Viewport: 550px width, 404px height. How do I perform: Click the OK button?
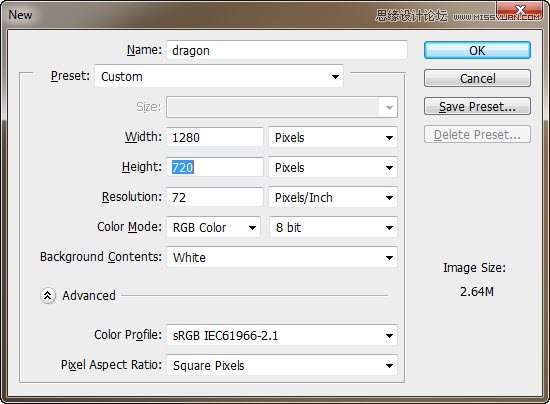[477, 50]
